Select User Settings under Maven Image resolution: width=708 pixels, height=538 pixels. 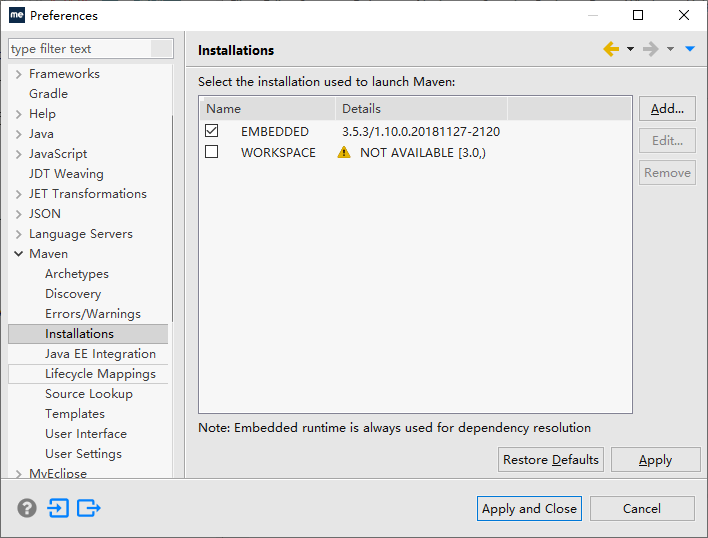coord(83,454)
